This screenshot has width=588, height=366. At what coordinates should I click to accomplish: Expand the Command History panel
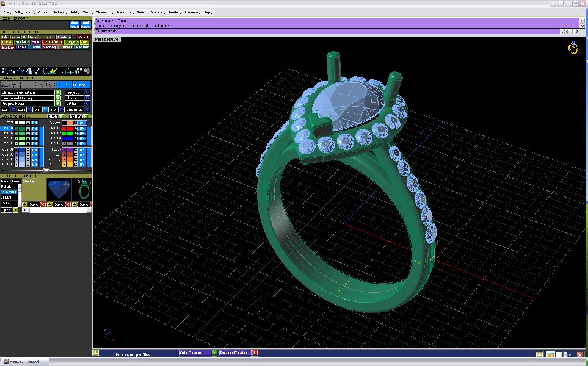59,98
